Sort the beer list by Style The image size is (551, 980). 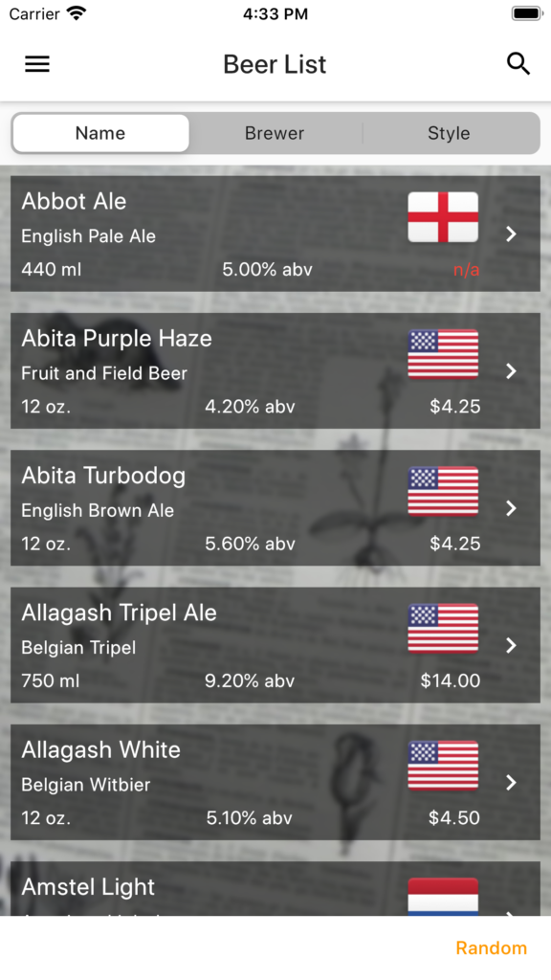click(x=449, y=133)
